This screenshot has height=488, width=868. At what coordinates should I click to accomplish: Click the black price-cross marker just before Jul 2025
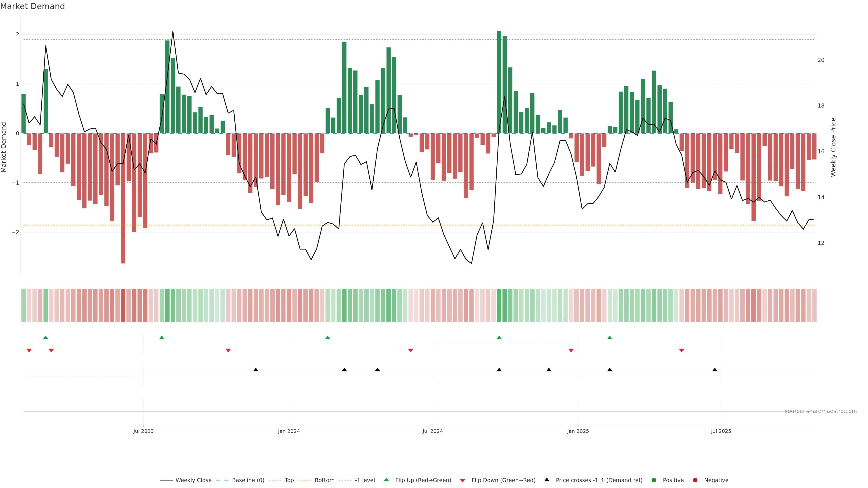pos(715,370)
